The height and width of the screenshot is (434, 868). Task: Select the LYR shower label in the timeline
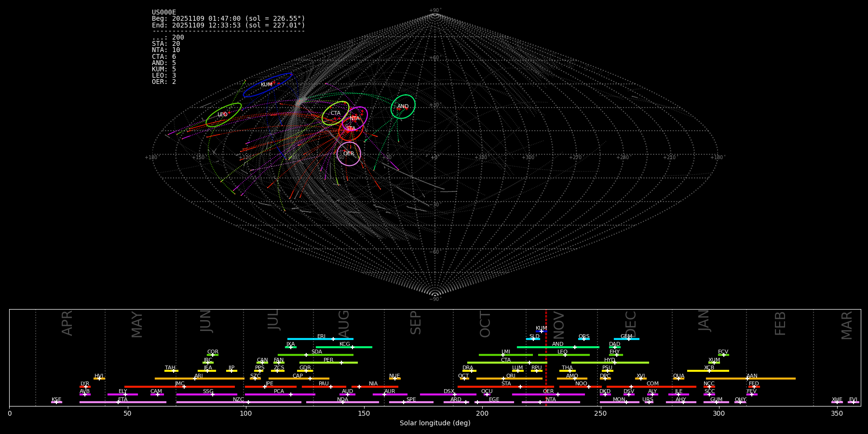coord(85,384)
